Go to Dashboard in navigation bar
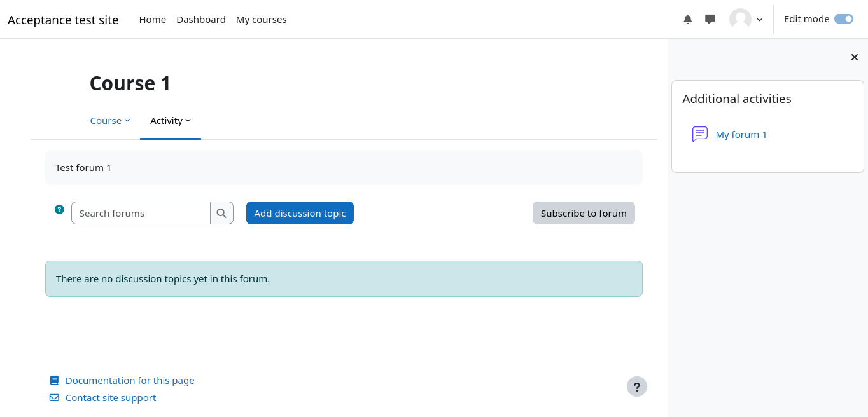Screen dimensions: 868x417 [201, 20]
